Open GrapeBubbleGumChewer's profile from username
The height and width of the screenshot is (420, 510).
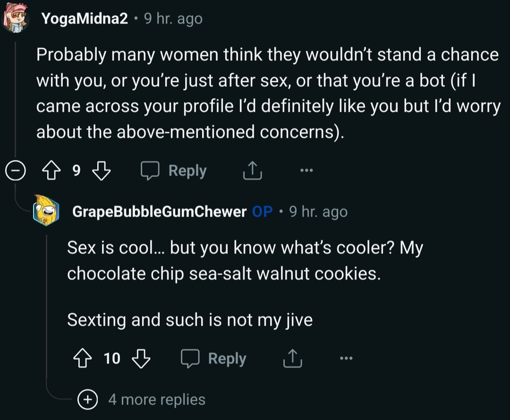160,211
